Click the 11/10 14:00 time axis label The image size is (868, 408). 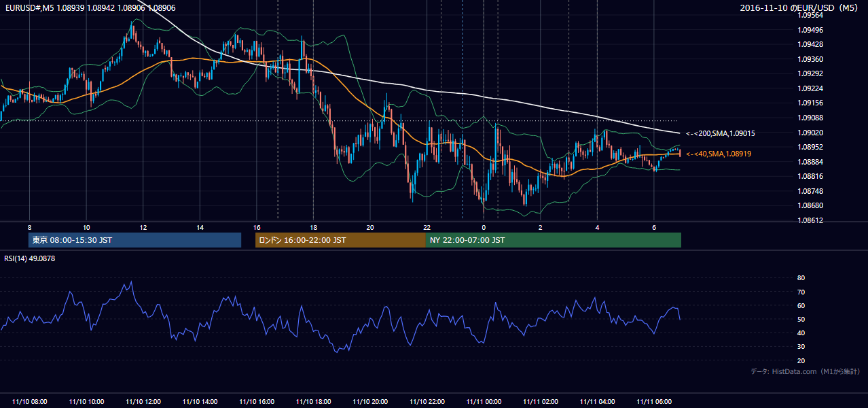(x=200, y=402)
